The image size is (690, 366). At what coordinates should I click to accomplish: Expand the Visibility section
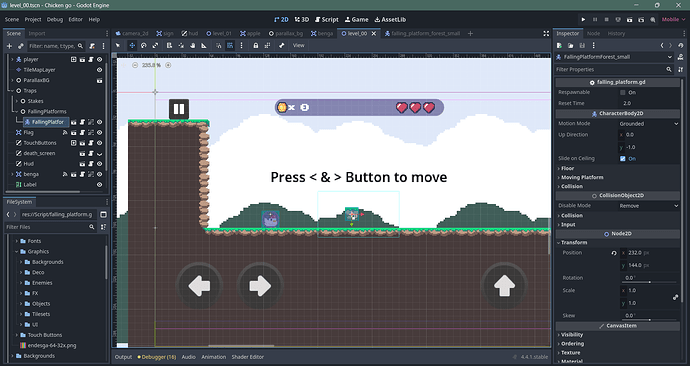572,335
